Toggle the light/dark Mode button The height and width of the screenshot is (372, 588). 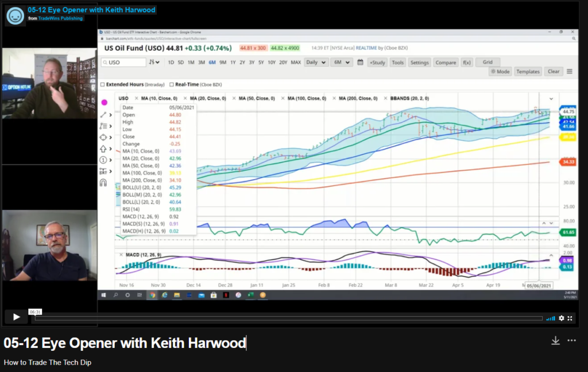[x=500, y=72]
